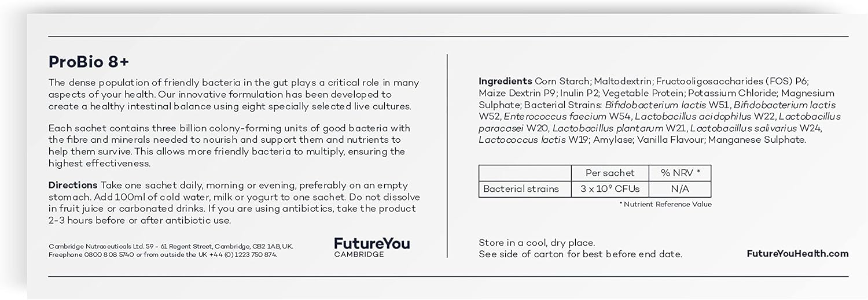Click the N/A table cell
Image resolution: width=868 pixels, height=300 pixels.
[679, 189]
